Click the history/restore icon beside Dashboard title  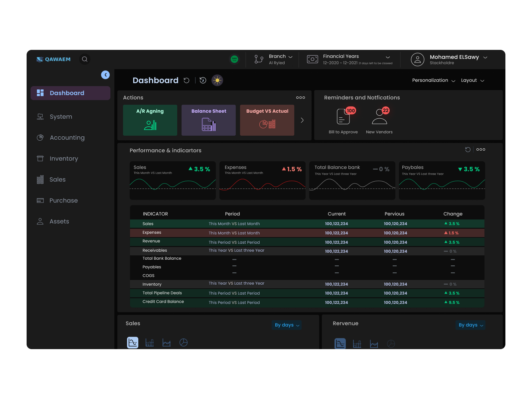[x=203, y=80]
